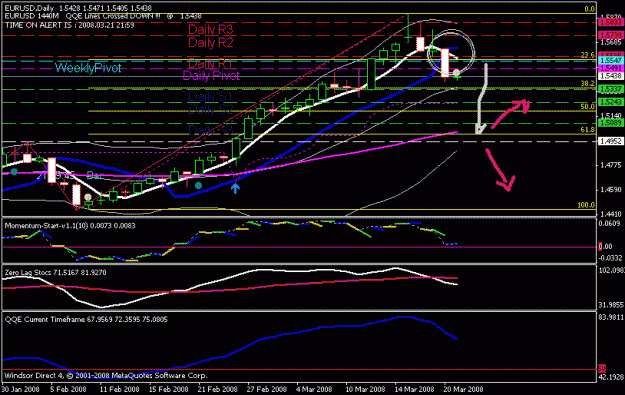Click the Fibonacci '61.8' level label

[588, 130]
